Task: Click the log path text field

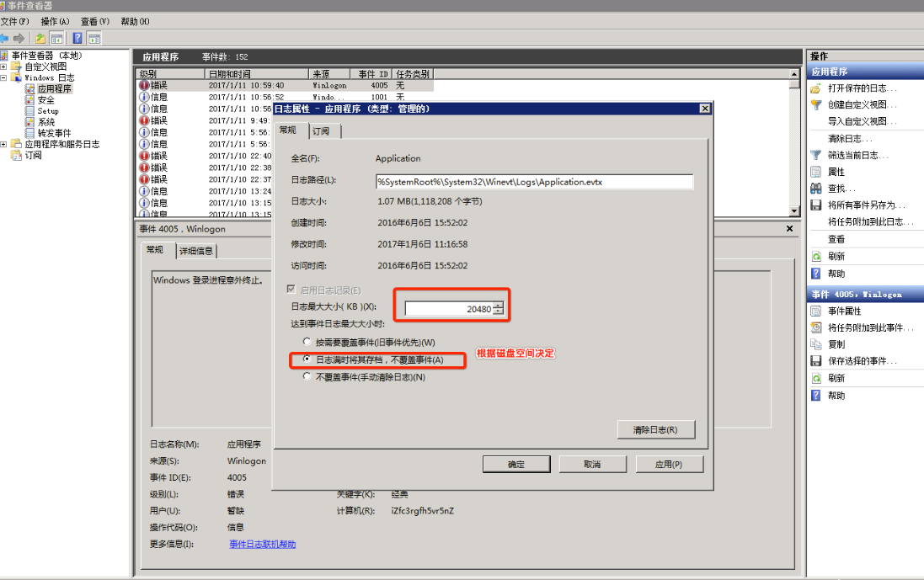Action: (x=534, y=182)
